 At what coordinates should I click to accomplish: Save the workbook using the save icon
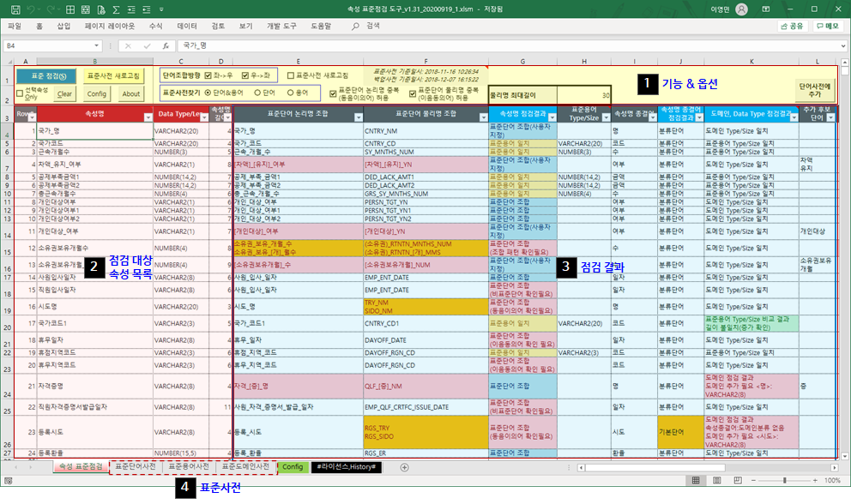coord(15,9)
